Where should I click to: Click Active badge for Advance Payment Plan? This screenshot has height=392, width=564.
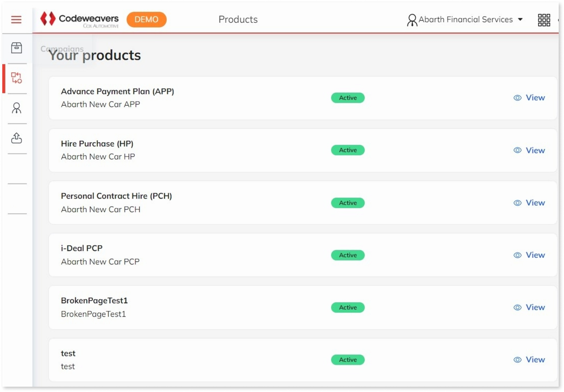348,98
